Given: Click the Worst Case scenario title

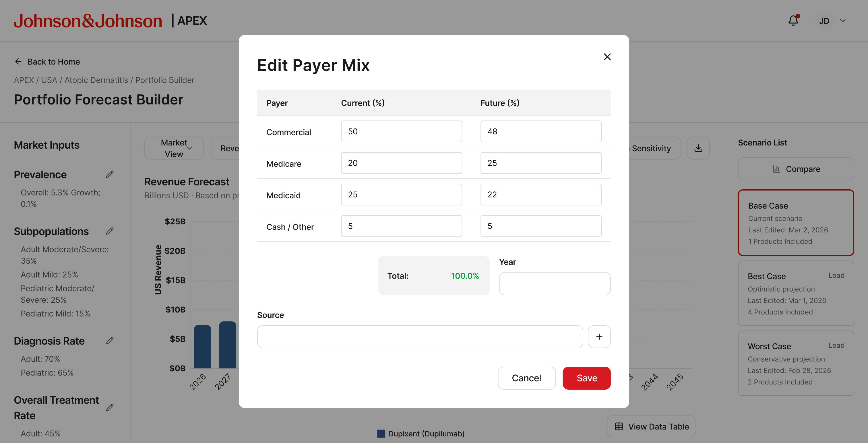Looking at the screenshot, I should pos(769,346).
